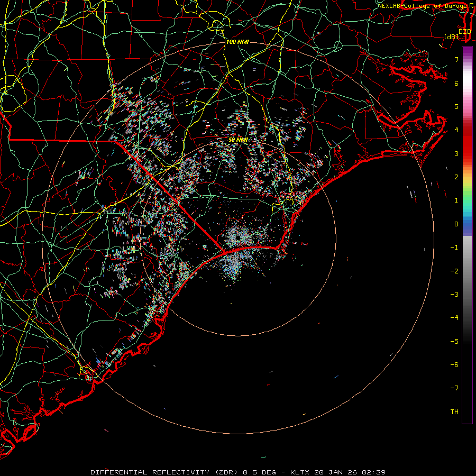Click the positive 2 value on the scale
Viewport: 476px width, 476px height.
click(x=456, y=177)
